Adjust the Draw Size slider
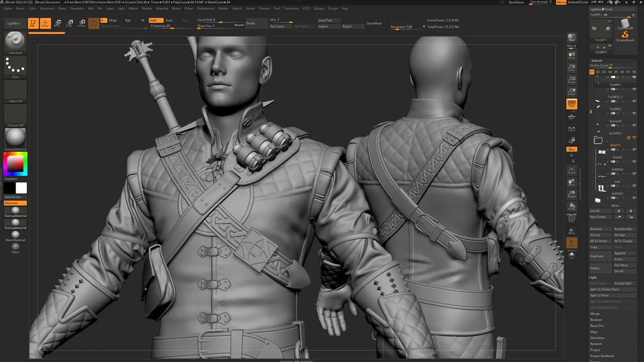Viewport: 644px width, 362px height. pos(215,26)
